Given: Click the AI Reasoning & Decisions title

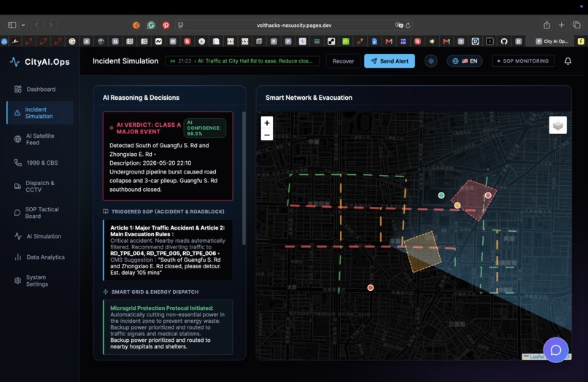Looking at the screenshot, I should [x=141, y=98].
